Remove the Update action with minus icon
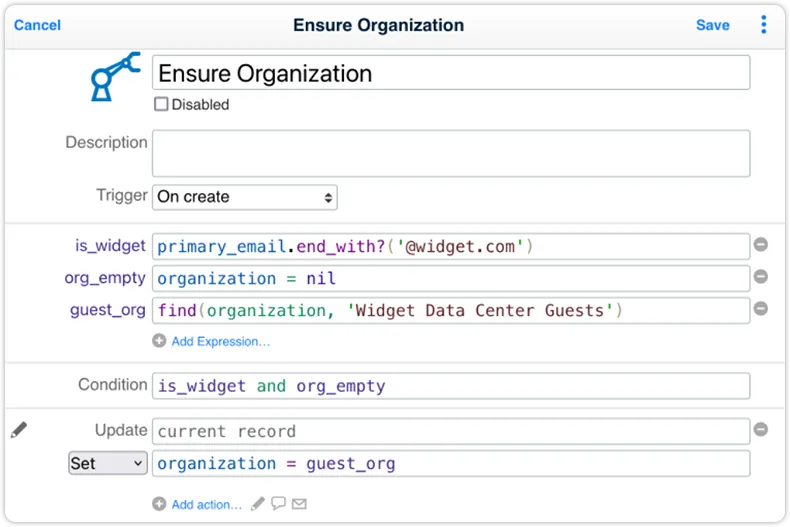 pos(761,430)
